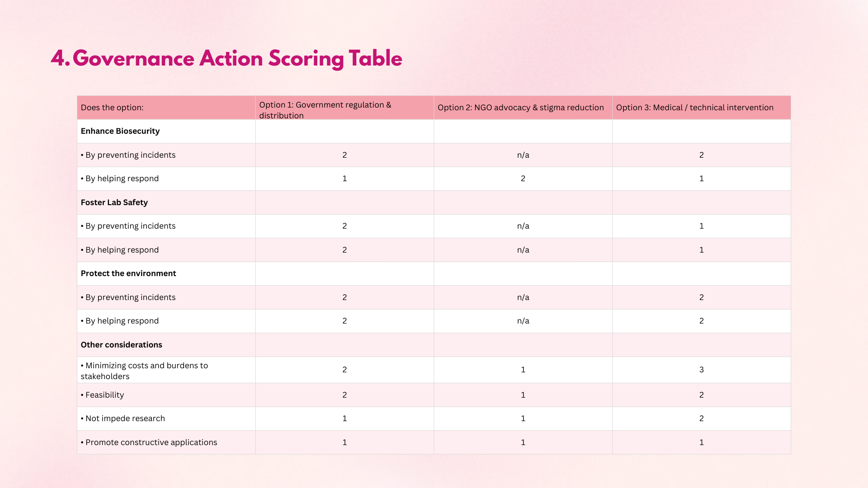Viewport: 868px width, 488px height.
Task: Click the Option 1 Government regulation column header
Action: [x=325, y=110]
